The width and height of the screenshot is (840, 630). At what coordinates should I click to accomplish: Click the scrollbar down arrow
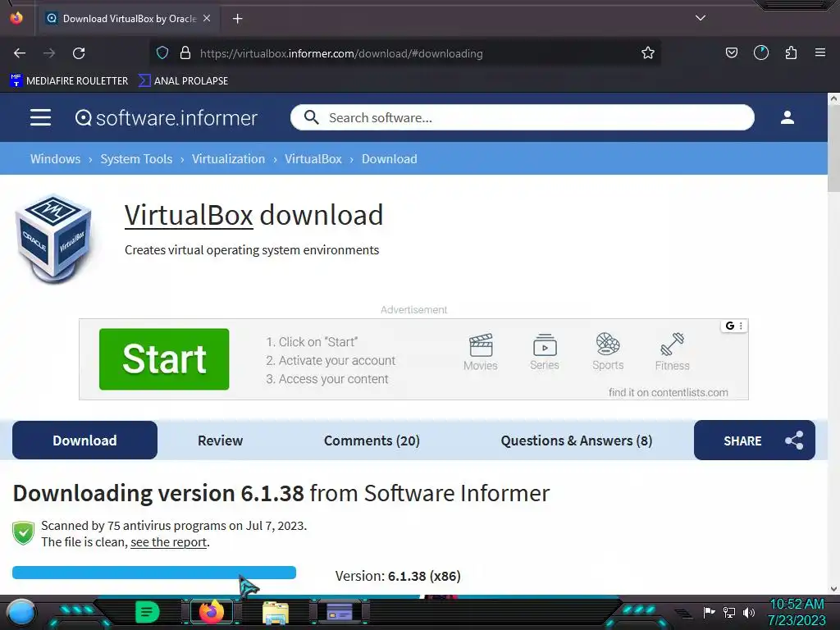tap(833, 589)
